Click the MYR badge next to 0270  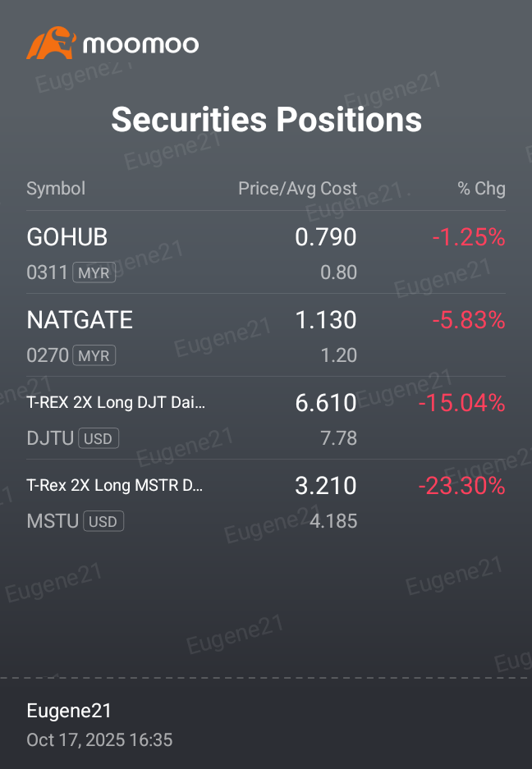click(x=94, y=355)
